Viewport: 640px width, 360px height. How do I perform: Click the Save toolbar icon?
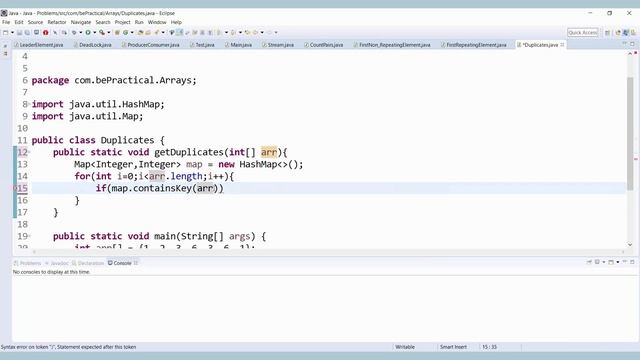point(19,32)
